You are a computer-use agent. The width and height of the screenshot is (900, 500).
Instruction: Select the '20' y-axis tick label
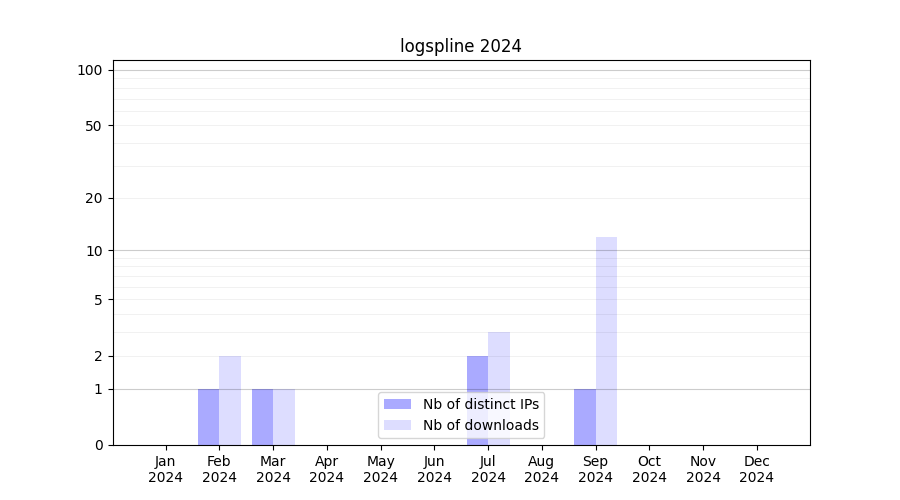click(x=94, y=198)
